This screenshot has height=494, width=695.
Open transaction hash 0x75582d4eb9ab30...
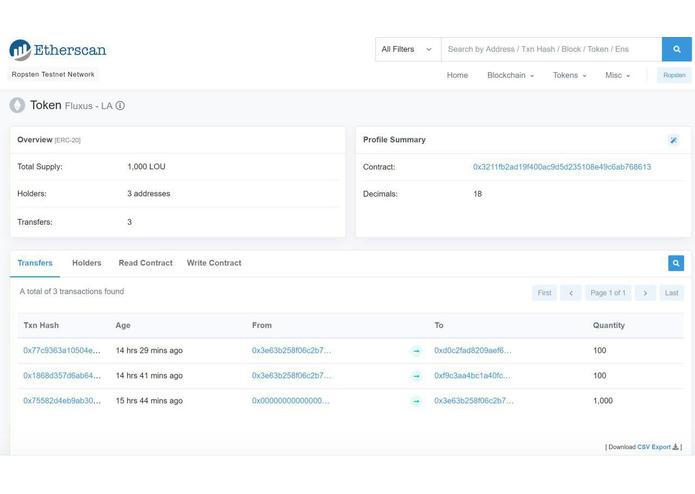(62, 401)
